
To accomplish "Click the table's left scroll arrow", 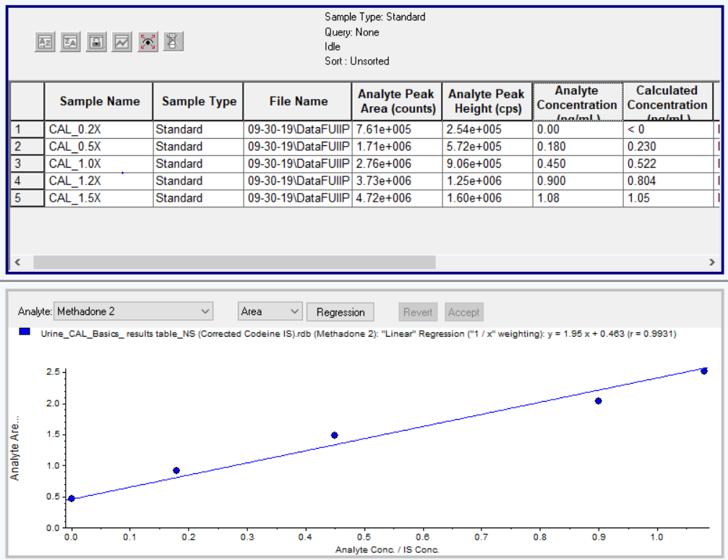I will click(x=18, y=262).
